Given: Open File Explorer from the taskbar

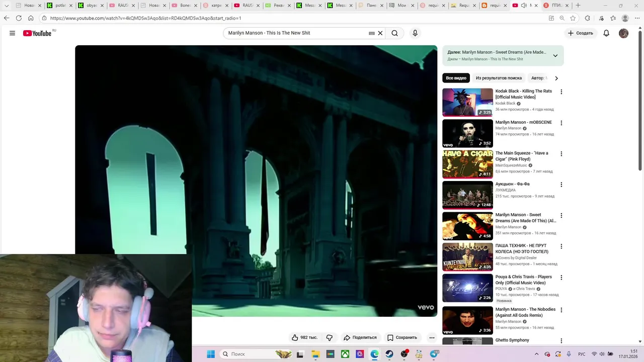Looking at the screenshot, I should point(315,354).
